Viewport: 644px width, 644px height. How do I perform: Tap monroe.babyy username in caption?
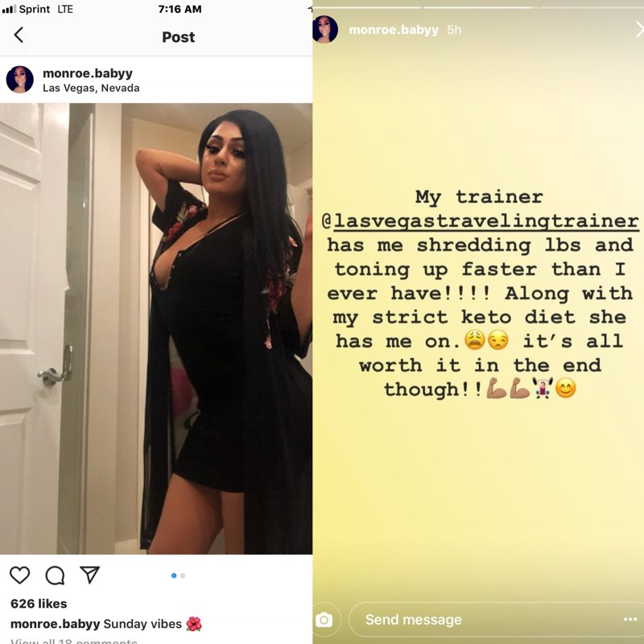(55, 624)
